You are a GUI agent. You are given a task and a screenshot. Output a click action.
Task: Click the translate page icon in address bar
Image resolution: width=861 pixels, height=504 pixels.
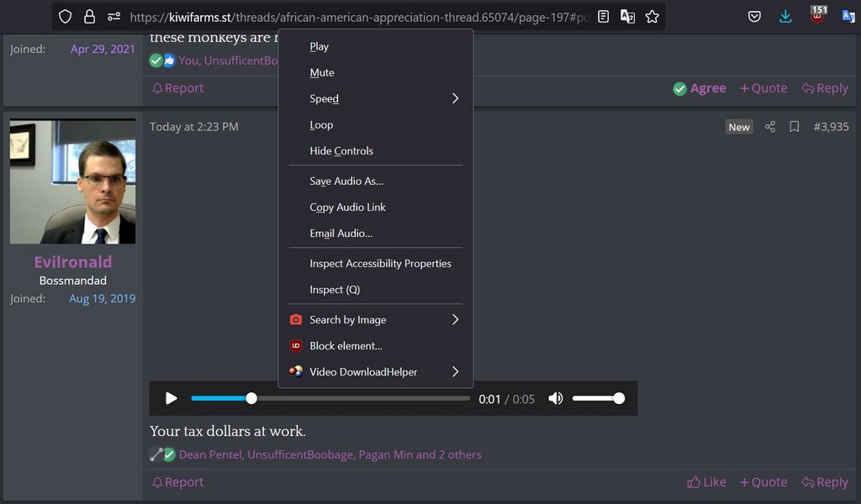tap(627, 17)
